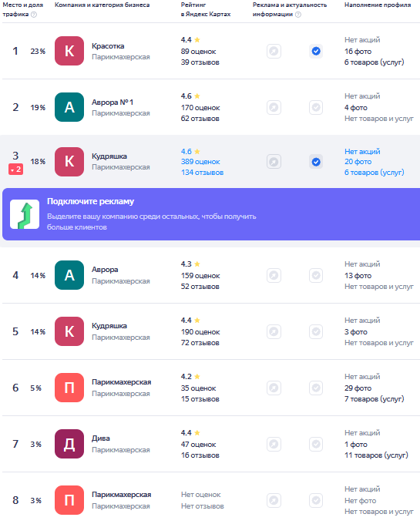Click the 'Нет акций' blue link in Кудряшка row
Viewport: 420px width, 524px height.
click(x=362, y=151)
